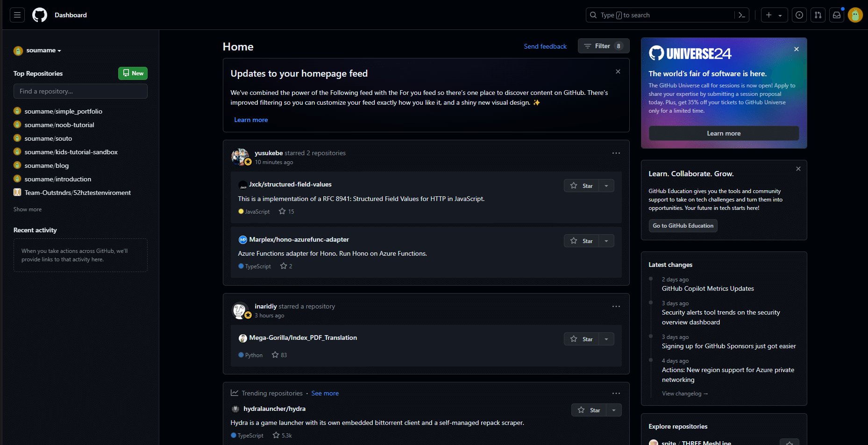Click Learn more on Universe24 banner
868x445 pixels.
coord(724,133)
